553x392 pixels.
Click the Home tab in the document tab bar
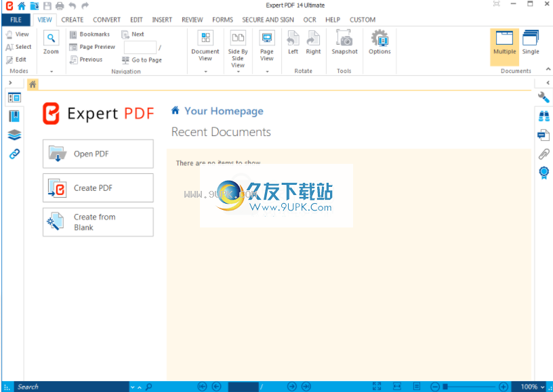click(x=33, y=84)
